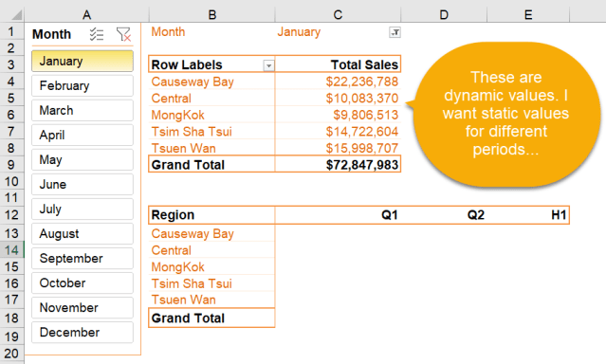
Task: Click the Total Sales header cell
Action: 338,64
